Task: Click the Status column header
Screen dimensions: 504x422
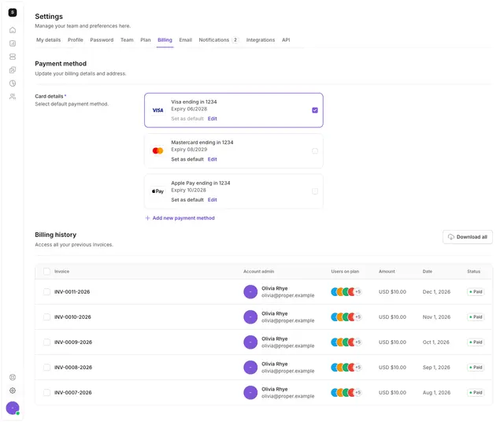Action: pyautogui.click(x=474, y=272)
